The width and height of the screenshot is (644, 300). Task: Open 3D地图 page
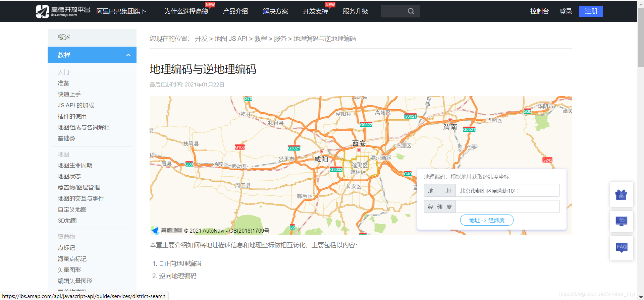point(67,221)
